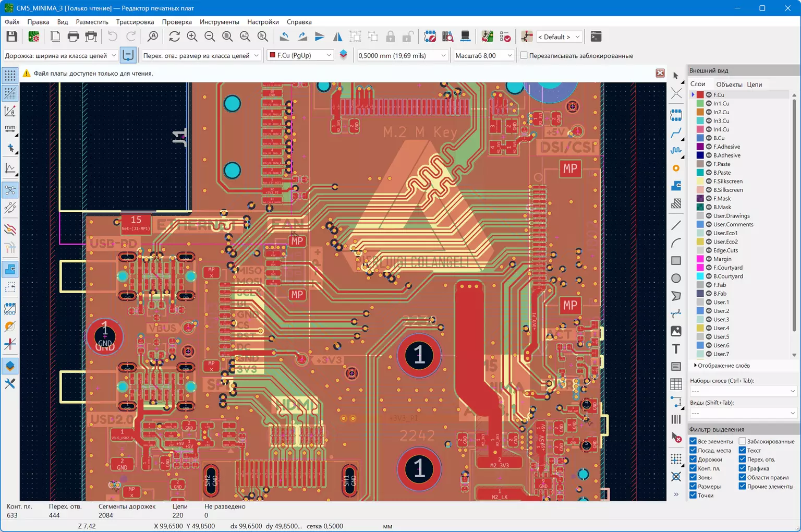Open the F.Cu active layer dropdown

point(300,55)
